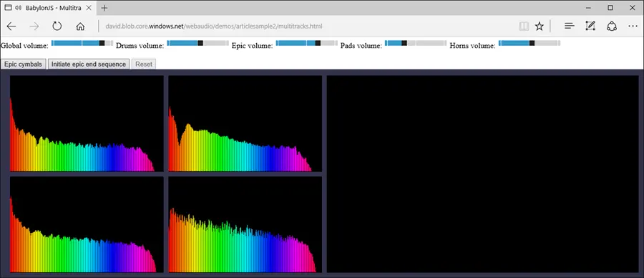Open a new tab with plus button
The height and width of the screenshot is (278, 644).
click(104, 8)
